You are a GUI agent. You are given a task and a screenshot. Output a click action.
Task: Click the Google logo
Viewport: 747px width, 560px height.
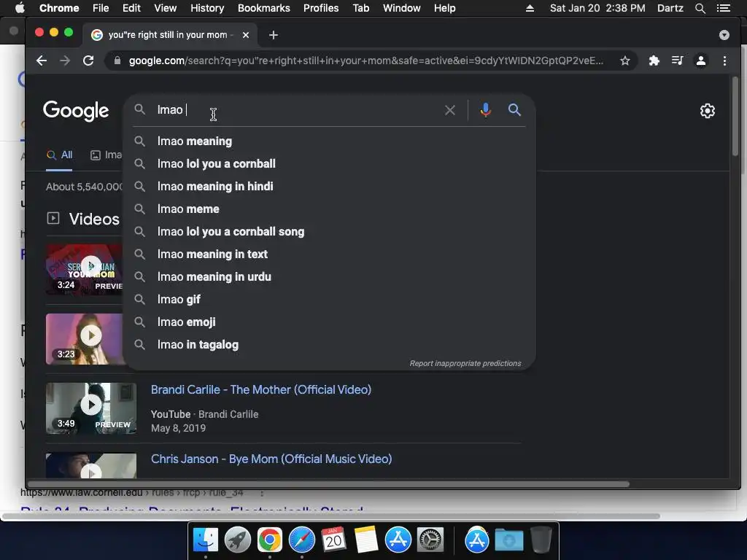click(76, 111)
